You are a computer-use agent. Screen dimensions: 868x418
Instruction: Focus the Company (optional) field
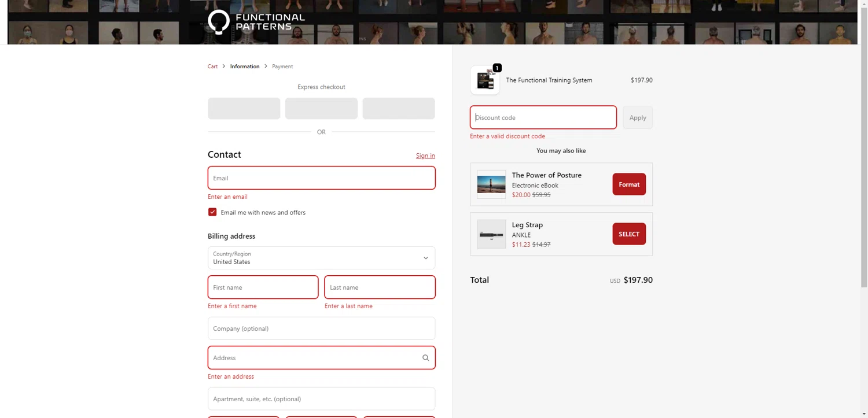(321, 328)
